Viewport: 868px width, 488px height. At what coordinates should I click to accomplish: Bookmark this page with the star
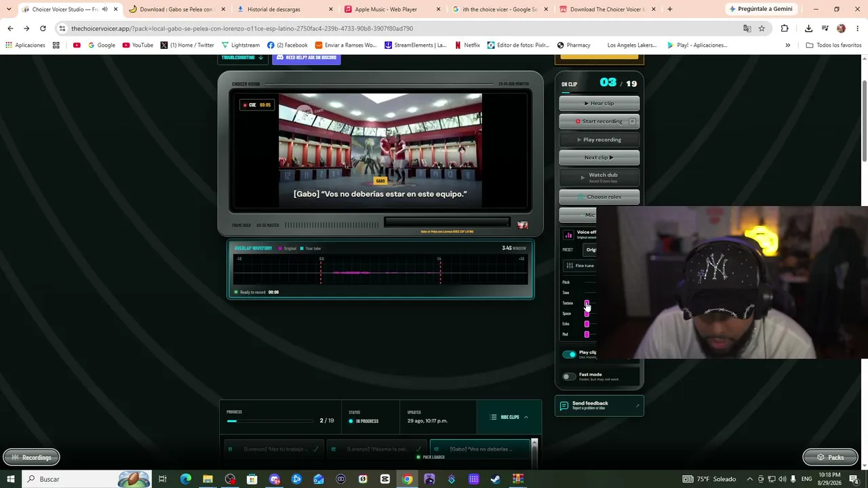click(x=762, y=28)
